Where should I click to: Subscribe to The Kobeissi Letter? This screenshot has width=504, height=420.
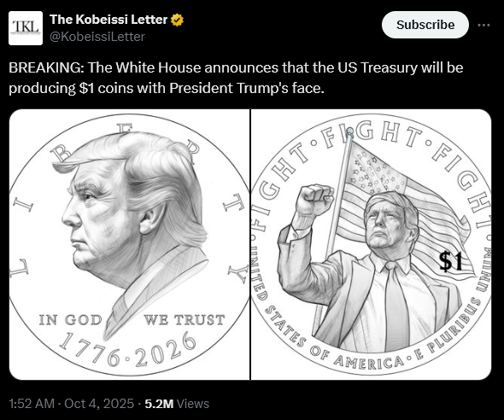click(425, 25)
